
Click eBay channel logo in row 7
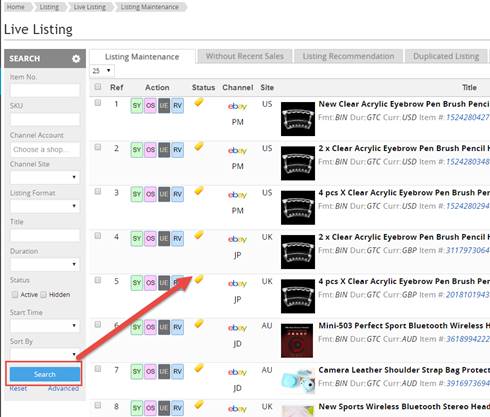[237, 373]
